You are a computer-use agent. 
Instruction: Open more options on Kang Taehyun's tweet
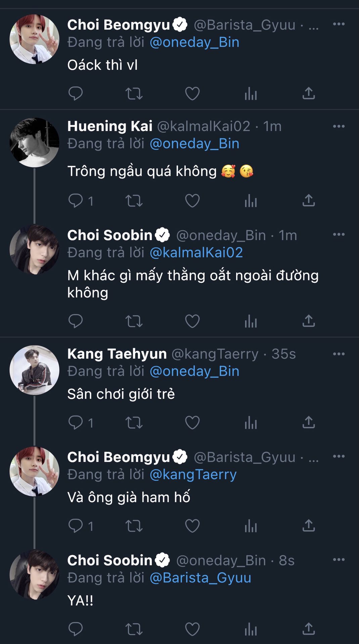click(x=339, y=354)
